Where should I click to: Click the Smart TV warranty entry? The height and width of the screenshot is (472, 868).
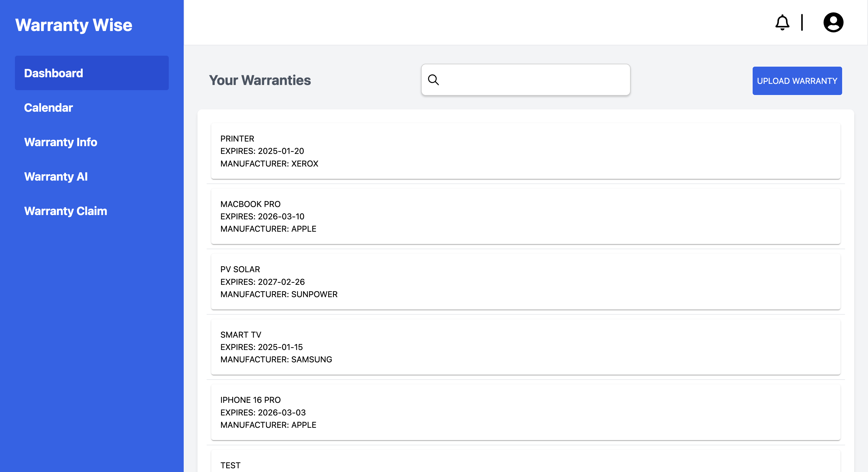(x=525, y=347)
